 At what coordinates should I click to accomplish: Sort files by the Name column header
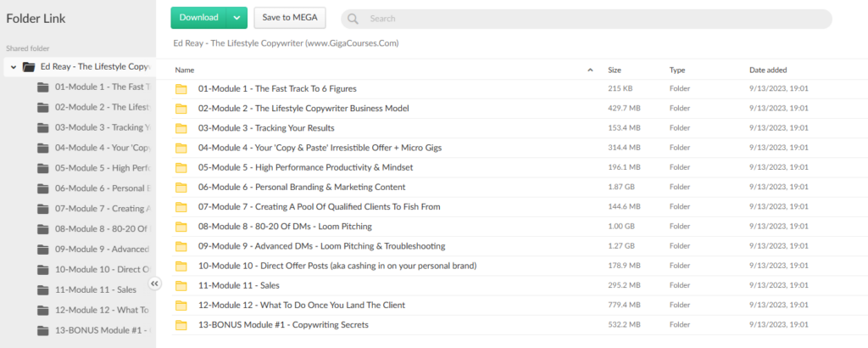point(185,70)
